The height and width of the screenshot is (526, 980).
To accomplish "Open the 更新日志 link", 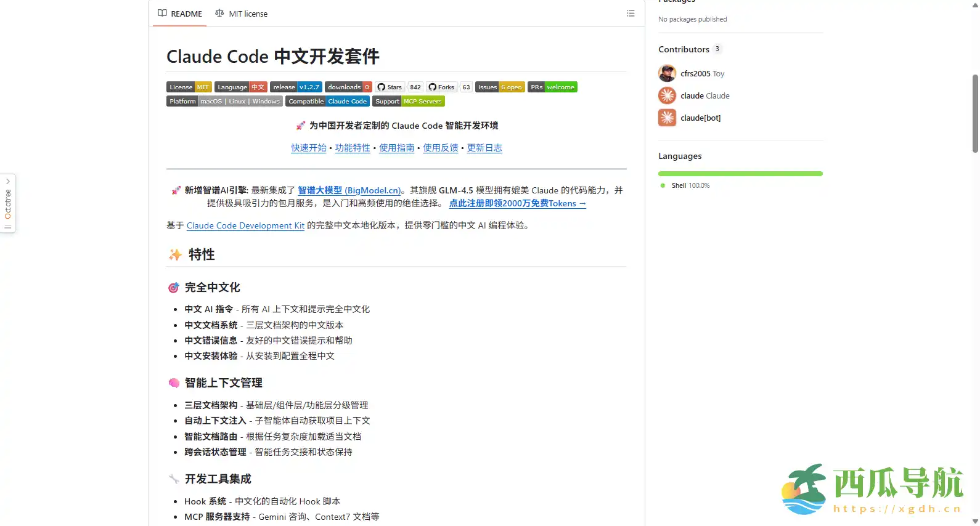I will (484, 148).
